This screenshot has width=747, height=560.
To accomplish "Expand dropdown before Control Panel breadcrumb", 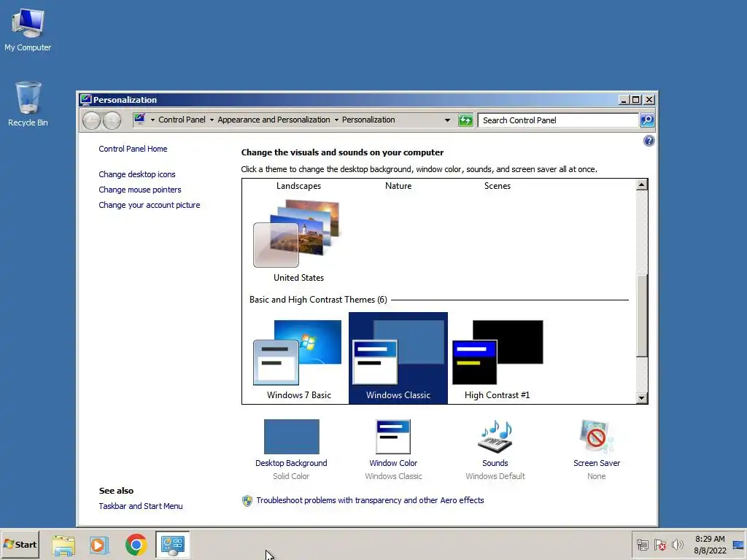I will click(x=152, y=120).
